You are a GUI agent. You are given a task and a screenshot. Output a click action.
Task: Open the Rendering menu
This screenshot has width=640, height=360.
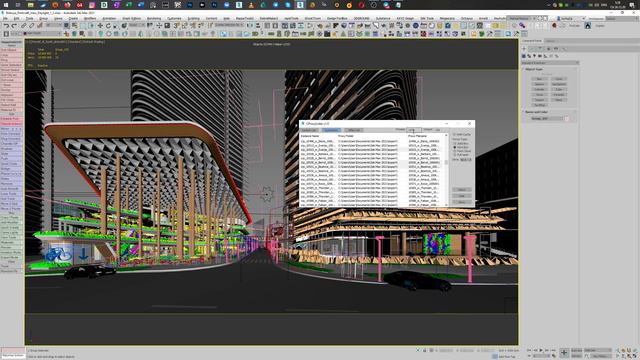click(154, 18)
